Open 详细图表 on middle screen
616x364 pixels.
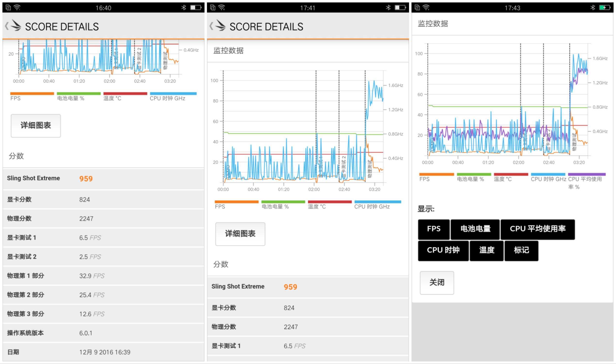(240, 234)
